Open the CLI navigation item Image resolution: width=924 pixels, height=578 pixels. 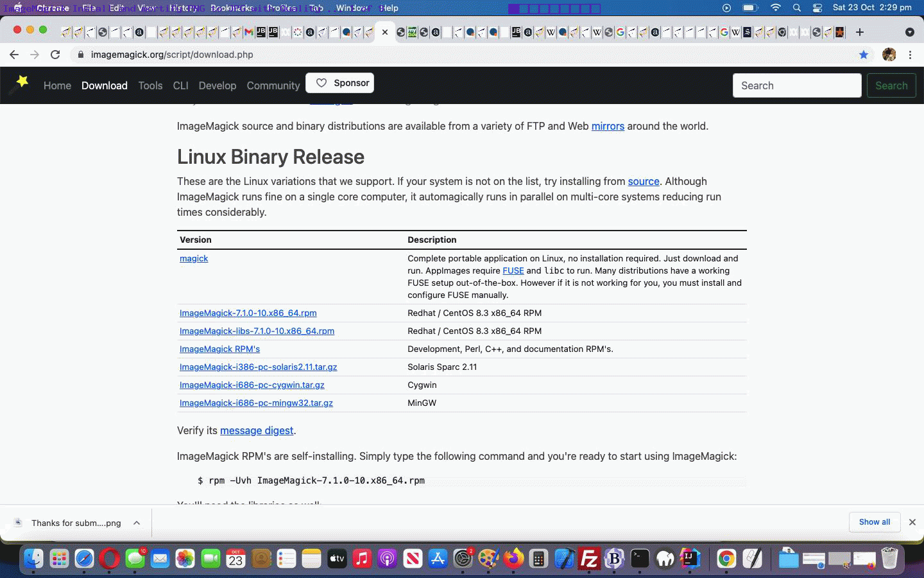180,85
